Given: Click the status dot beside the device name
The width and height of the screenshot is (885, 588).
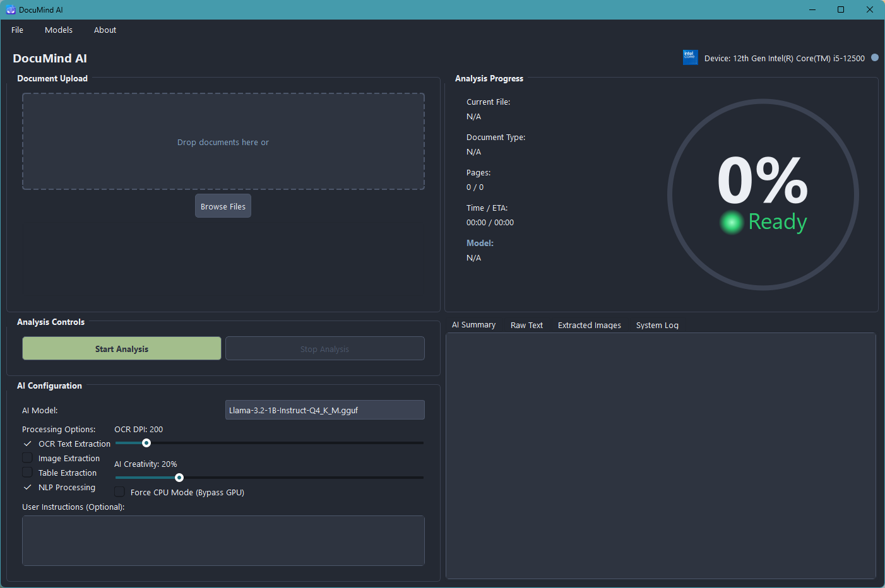Looking at the screenshot, I should pyautogui.click(x=875, y=57).
